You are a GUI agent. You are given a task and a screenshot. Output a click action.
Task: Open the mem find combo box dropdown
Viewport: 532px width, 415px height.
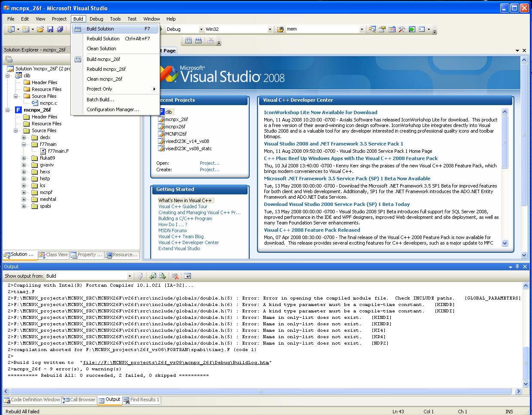362,29
